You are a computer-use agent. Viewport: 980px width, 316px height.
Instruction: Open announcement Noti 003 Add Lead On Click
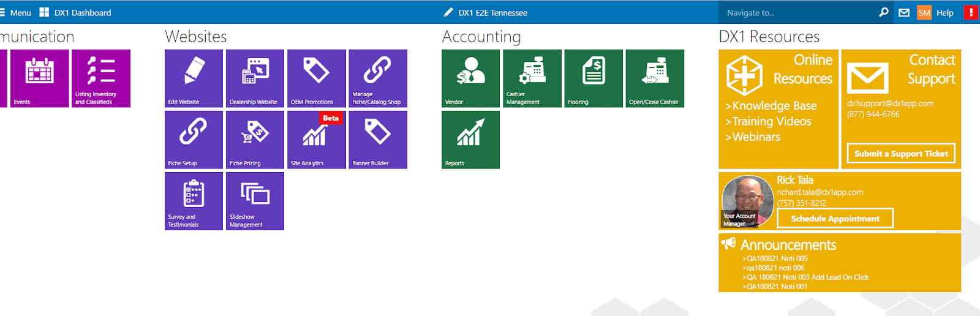[805, 277]
